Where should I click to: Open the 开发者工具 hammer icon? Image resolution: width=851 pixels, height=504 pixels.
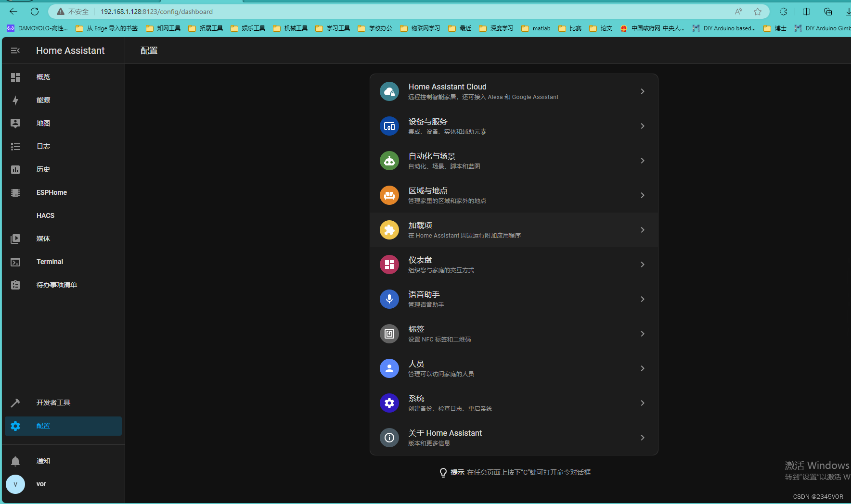15,403
